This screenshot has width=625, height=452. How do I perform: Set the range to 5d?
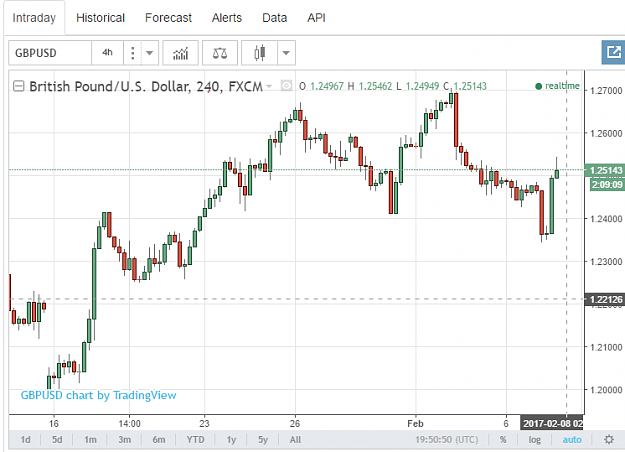pos(57,440)
